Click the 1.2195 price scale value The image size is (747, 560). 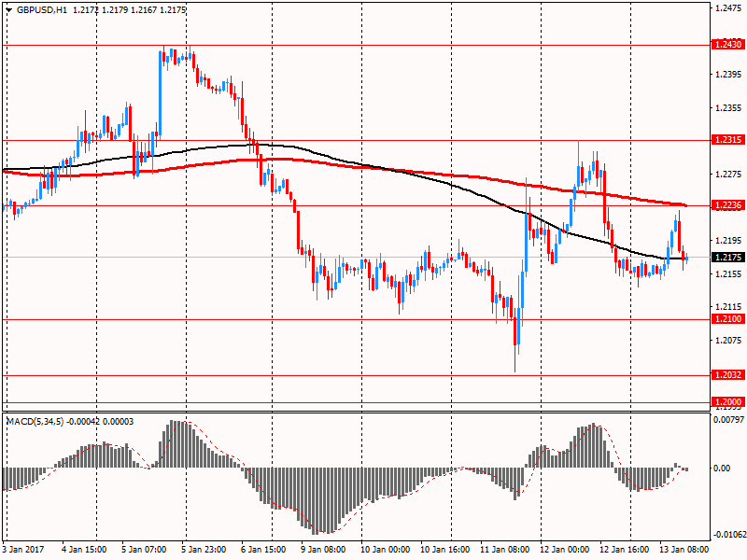(728, 241)
